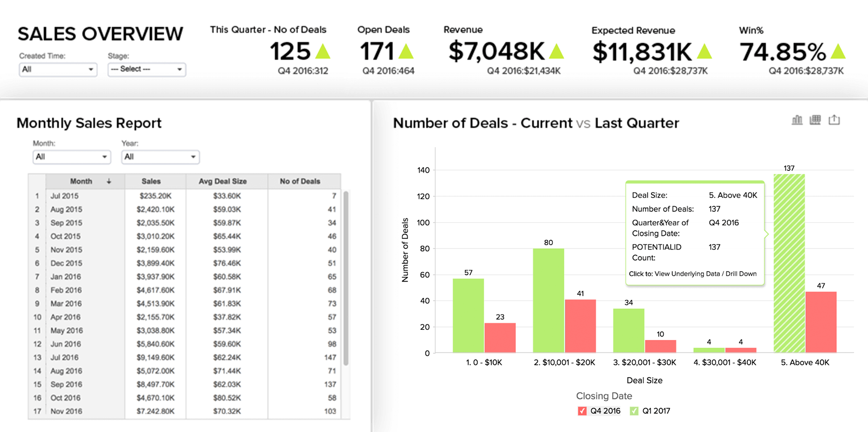Open the tabular data view of the chart

point(815,120)
